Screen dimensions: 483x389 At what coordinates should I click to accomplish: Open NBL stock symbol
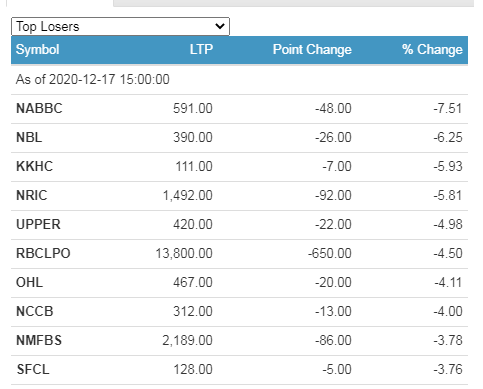[29, 137]
